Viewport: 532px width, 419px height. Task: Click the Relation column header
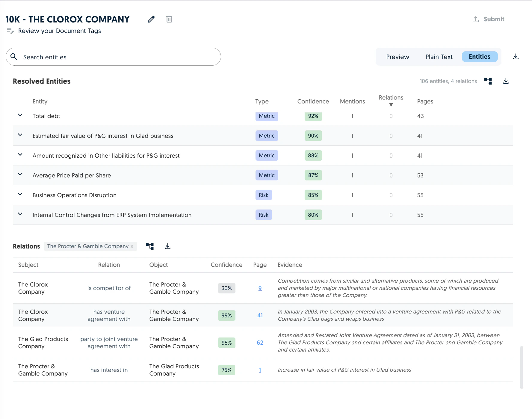[109, 265]
